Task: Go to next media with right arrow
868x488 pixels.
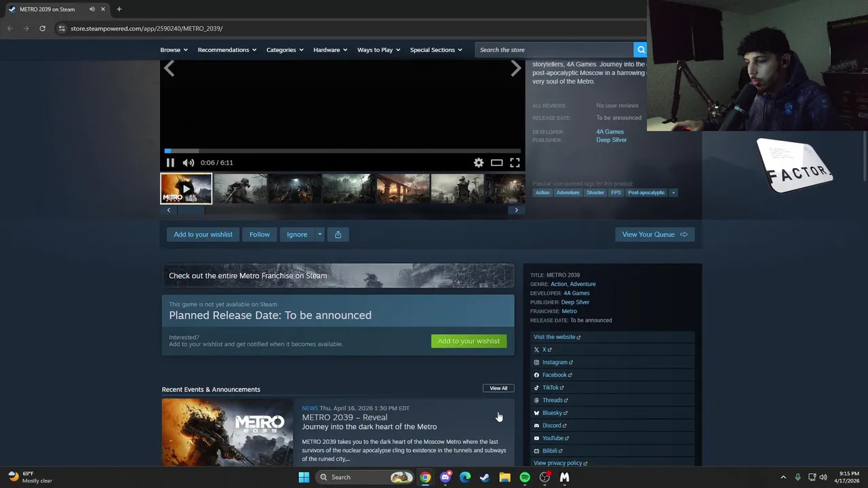Action: coord(516,68)
